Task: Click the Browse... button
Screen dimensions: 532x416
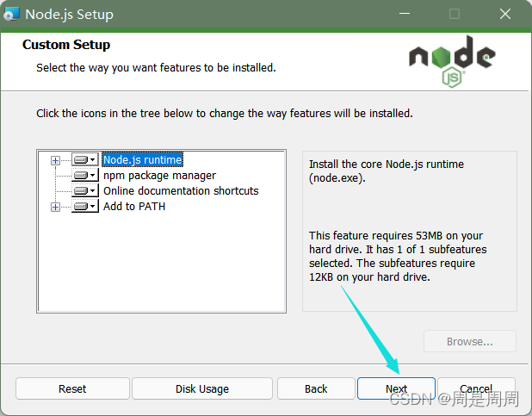Action: [470, 341]
